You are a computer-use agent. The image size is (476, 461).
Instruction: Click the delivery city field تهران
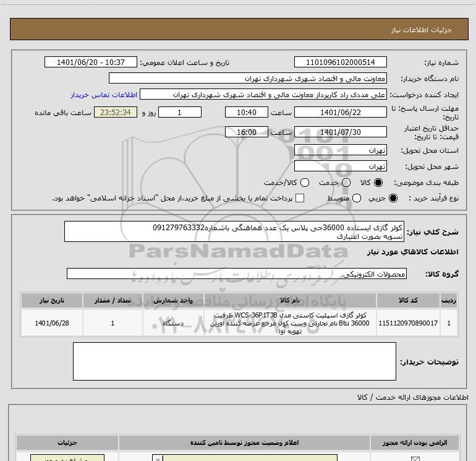(x=340, y=166)
